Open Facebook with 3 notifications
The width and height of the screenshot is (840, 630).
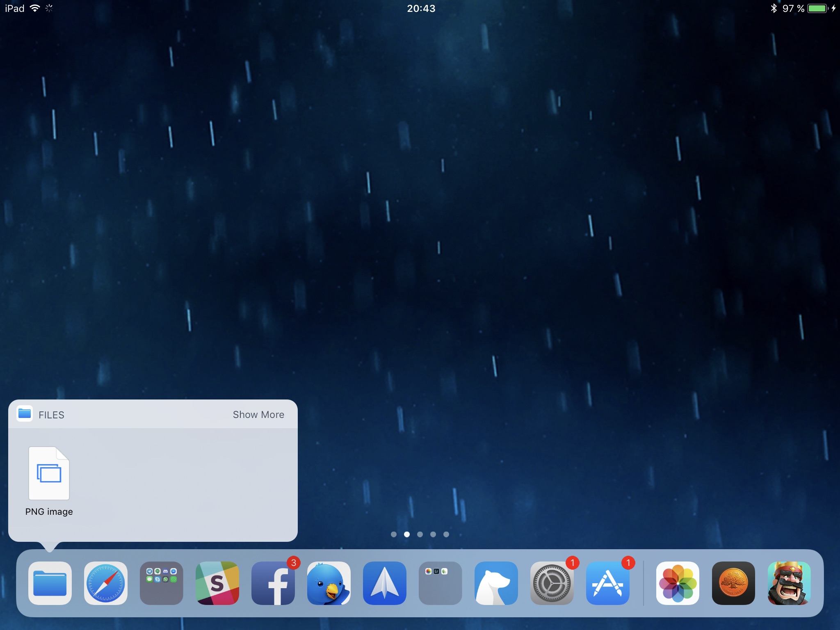(273, 583)
